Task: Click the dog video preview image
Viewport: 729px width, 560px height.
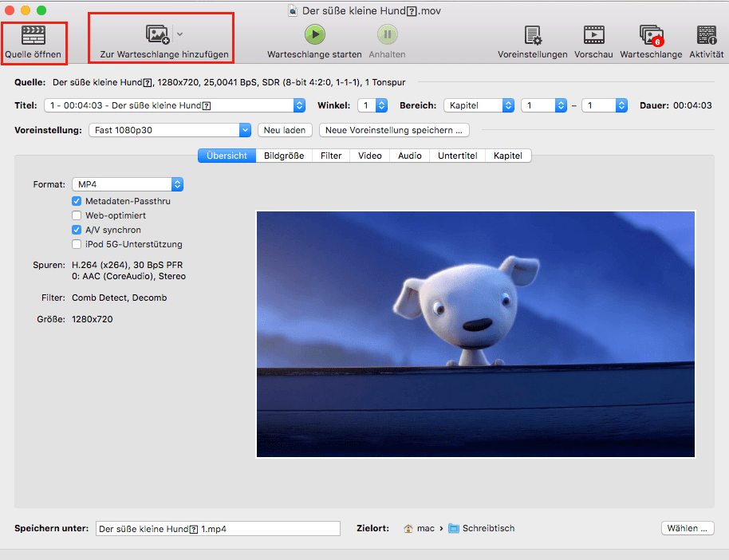Action: 475,333
